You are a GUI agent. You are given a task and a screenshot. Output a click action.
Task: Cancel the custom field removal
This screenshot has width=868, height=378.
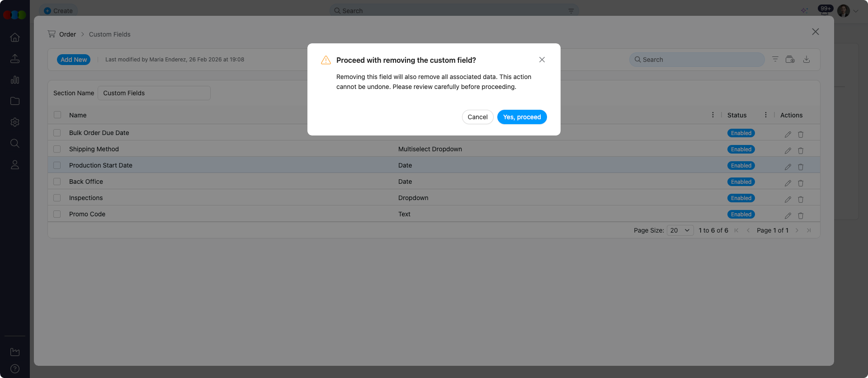click(x=477, y=117)
